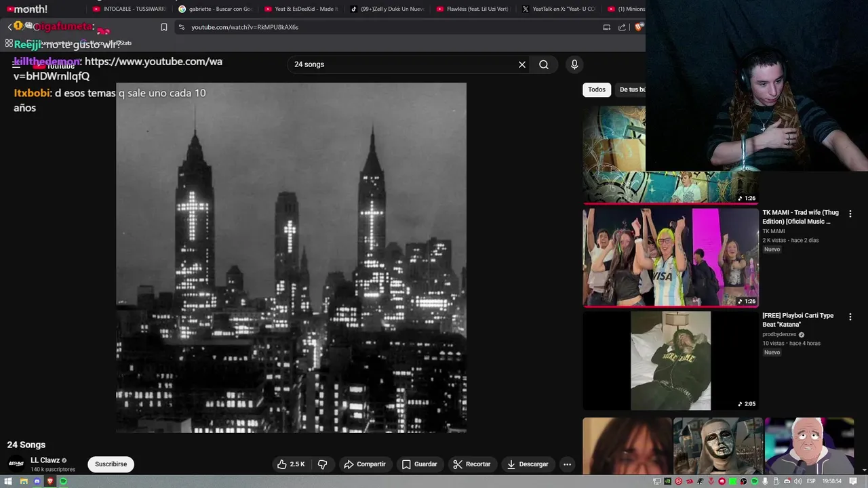Viewport: 868px width, 488px height.
Task: Click the cross-lit skyline video player
Action: point(291,258)
